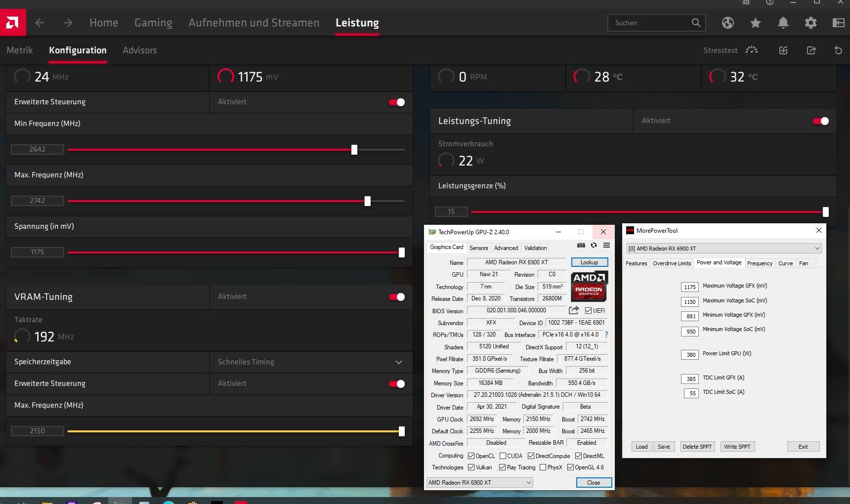Click the GPU-Z Close button
Screen dimensions: 850x504
click(x=594, y=483)
